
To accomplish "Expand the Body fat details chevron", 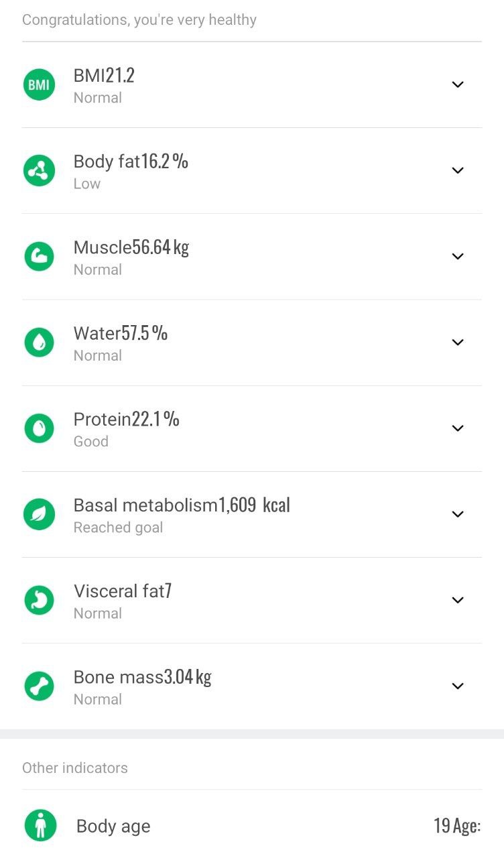I will [458, 170].
